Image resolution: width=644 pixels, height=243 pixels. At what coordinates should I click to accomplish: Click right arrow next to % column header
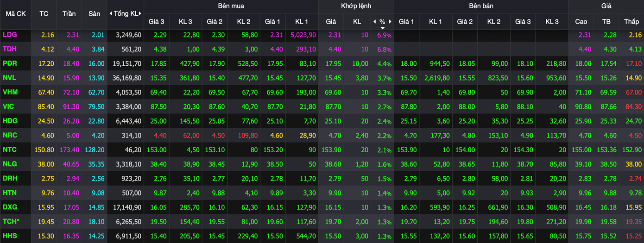click(390, 22)
